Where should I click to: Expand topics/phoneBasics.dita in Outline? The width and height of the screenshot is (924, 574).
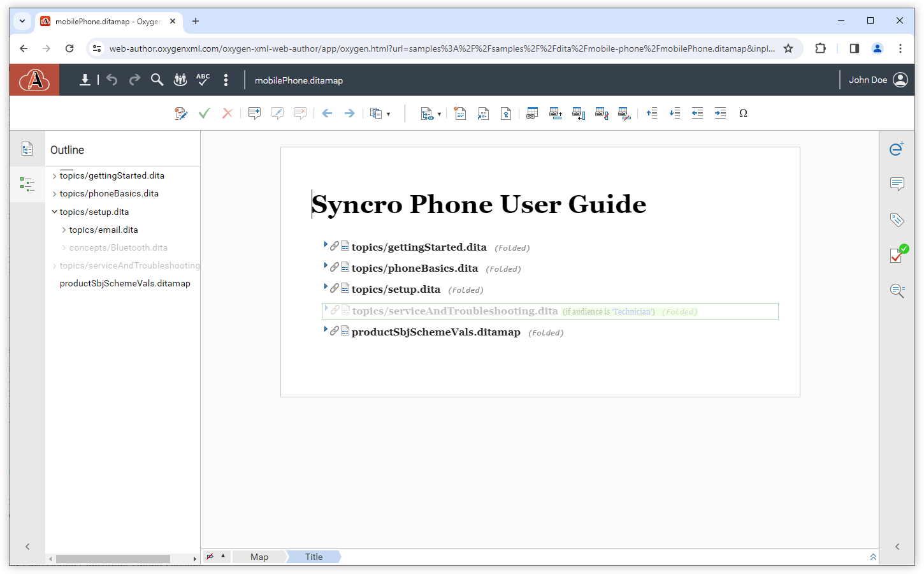(x=55, y=194)
